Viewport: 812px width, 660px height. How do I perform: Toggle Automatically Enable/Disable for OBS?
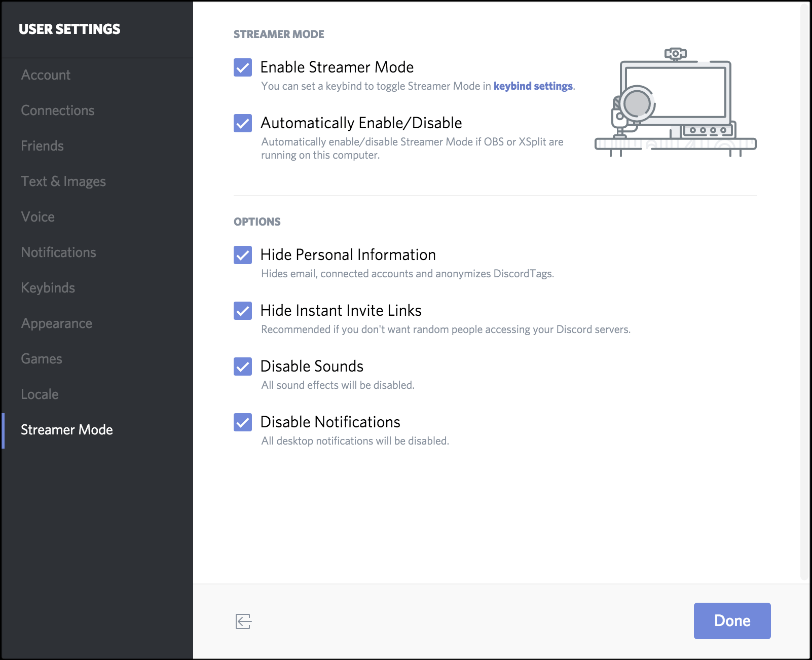tap(243, 123)
